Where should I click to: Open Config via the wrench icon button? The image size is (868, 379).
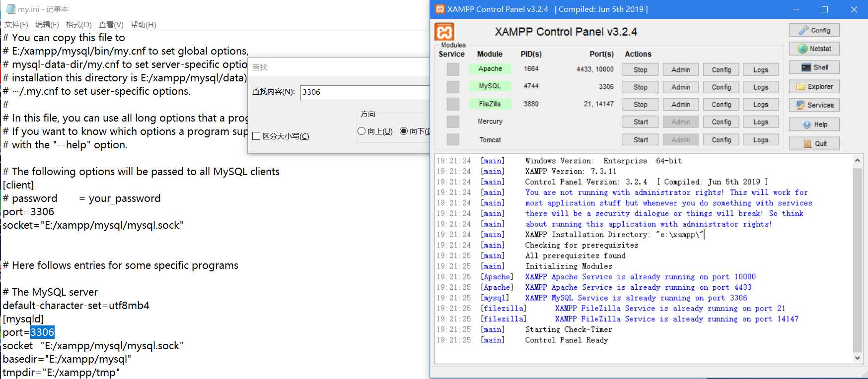pyautogui.click(x=814, y=30)
